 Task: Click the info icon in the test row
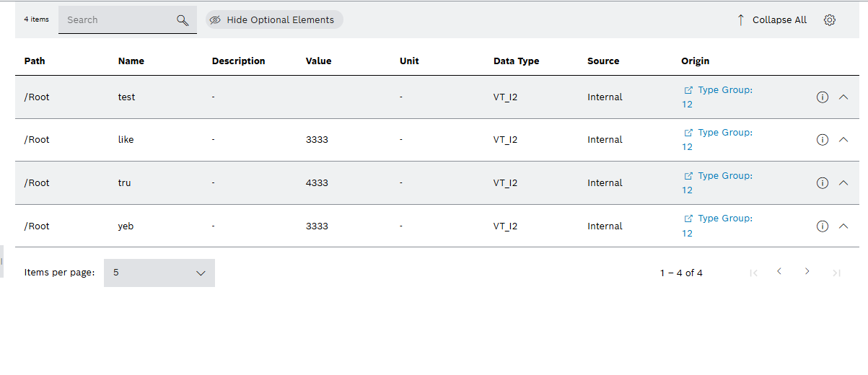coord(822,97)
